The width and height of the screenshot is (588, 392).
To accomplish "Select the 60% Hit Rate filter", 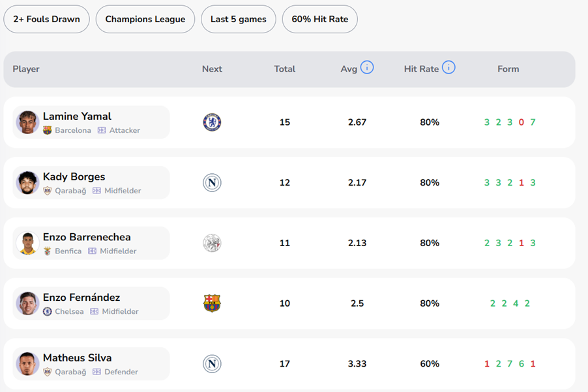I will coord(319,19).
